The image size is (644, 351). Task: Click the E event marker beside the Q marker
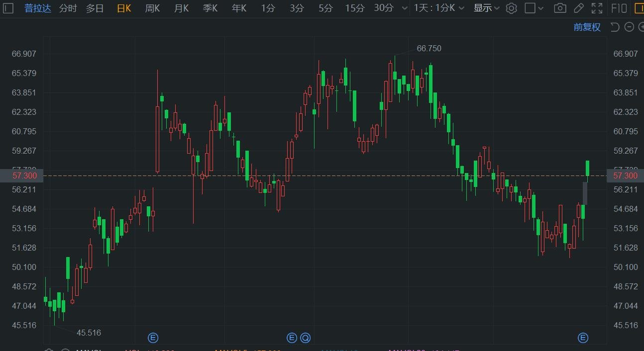[x=292, y=338]
